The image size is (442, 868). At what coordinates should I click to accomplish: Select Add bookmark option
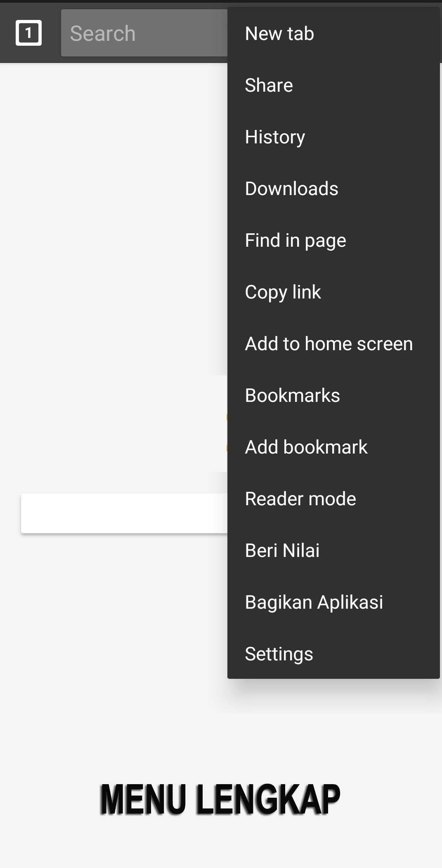[333, 447]
